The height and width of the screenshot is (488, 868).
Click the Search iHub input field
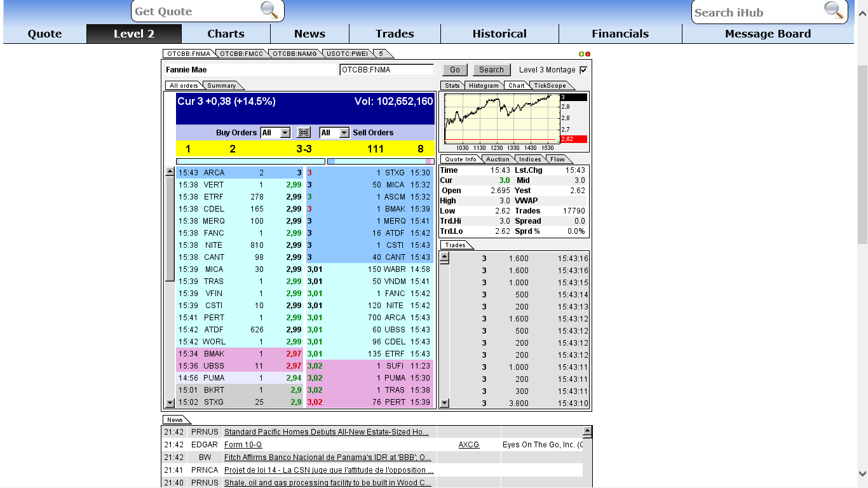pyautogui.click(x=758, y=12)
